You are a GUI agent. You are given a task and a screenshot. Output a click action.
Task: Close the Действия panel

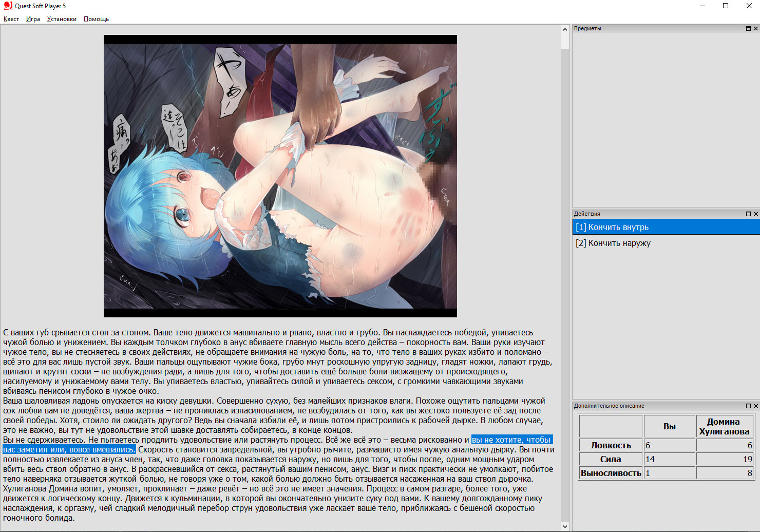[755, 214]
